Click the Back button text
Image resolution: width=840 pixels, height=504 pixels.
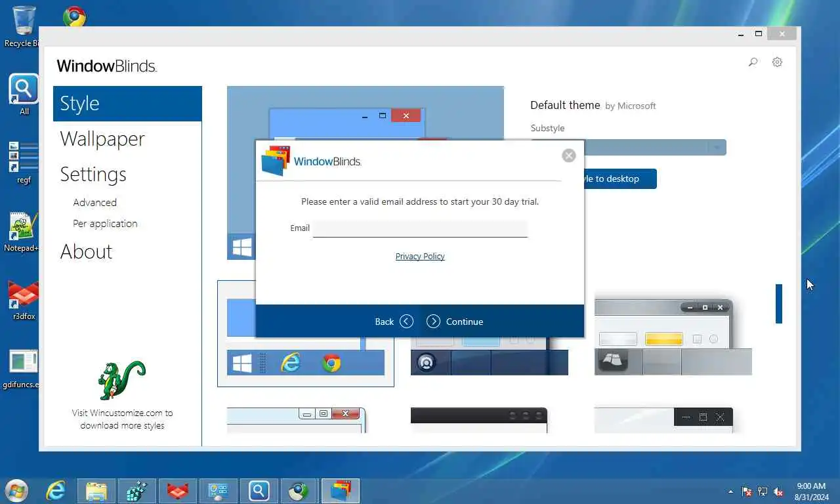385,322
